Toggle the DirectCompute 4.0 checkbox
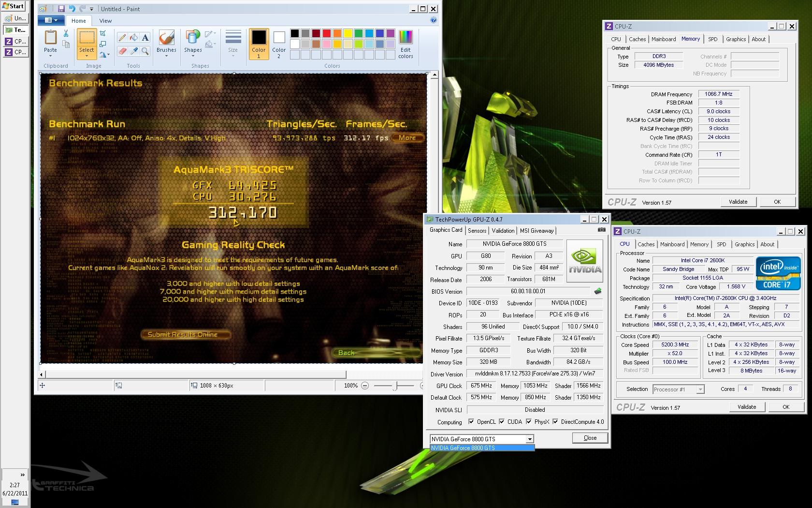812x508 pixels. click(555, 421)
